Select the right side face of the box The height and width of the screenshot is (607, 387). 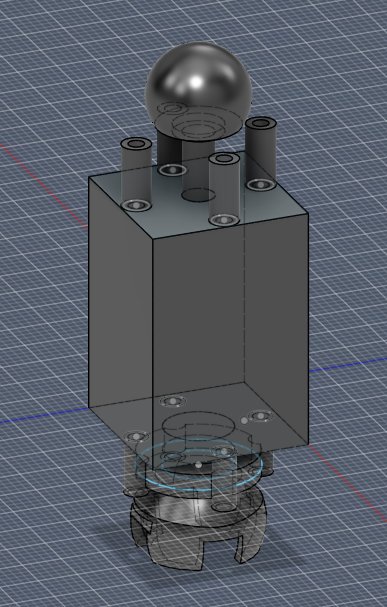tap(231, 341)
